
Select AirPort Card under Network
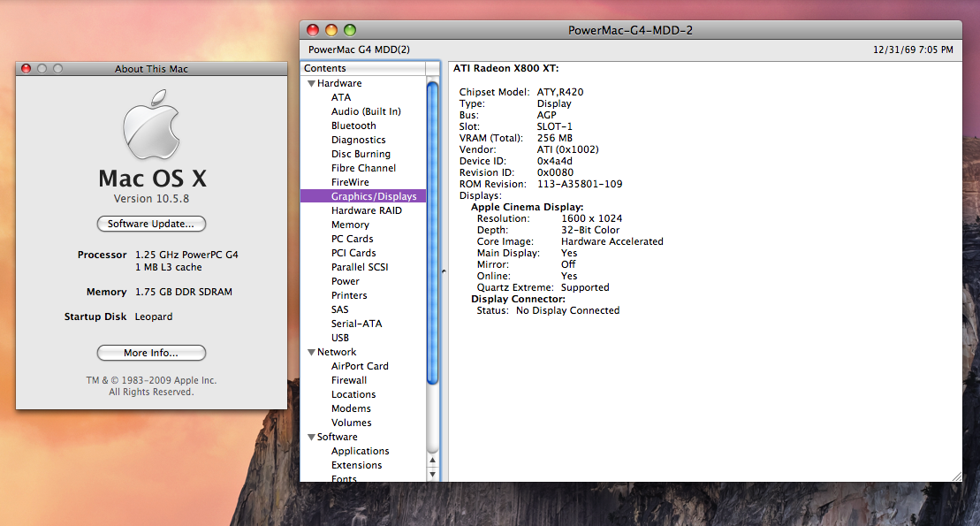click(359, 365)
